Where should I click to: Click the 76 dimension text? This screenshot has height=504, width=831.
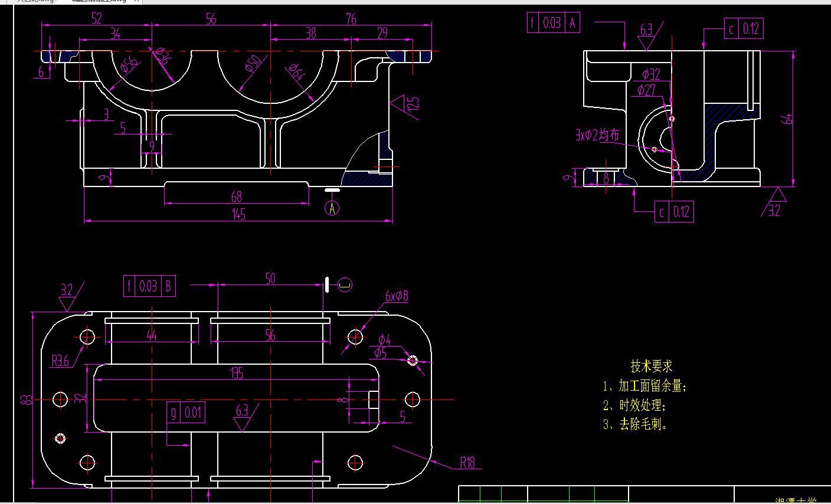[x=351, y=19]
